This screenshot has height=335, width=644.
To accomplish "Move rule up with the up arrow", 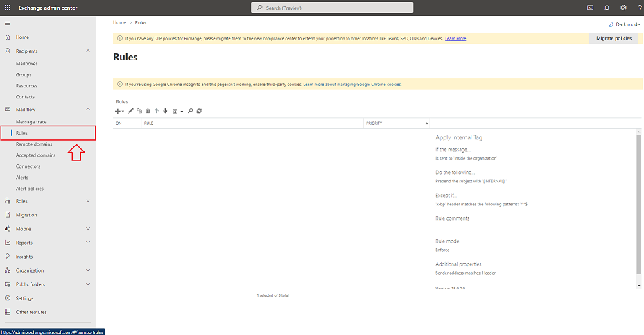I will [x=157, y=111].
